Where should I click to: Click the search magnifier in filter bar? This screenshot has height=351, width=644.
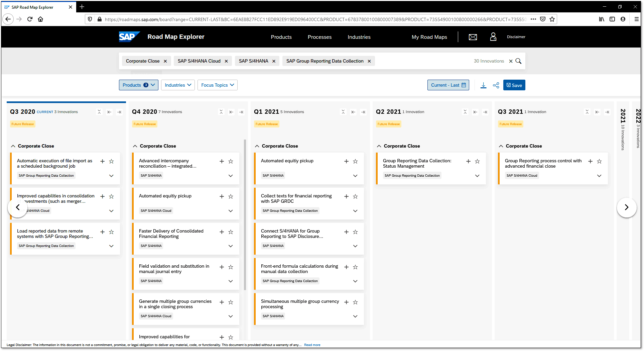tap(518, 61)
